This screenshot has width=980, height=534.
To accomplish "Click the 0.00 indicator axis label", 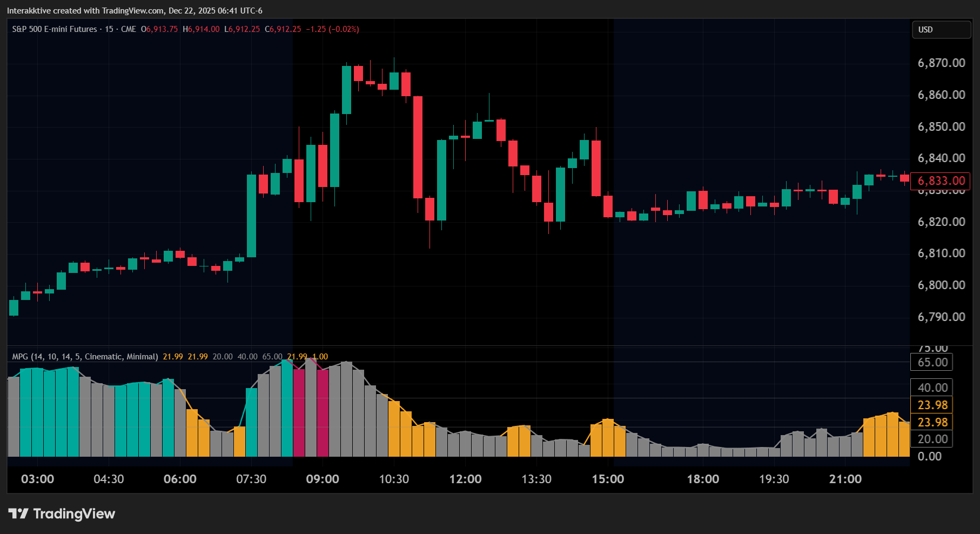I will click(929, 457).
